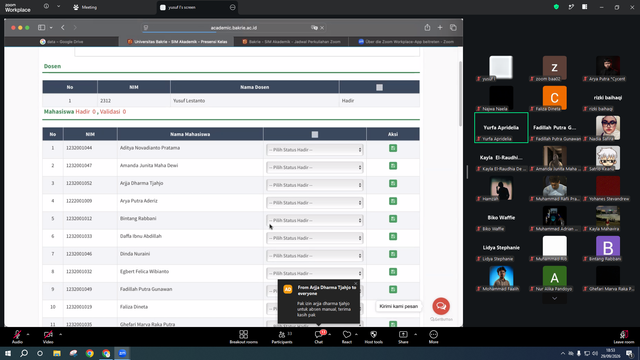Open the Windows Start button
The width and height of the screenshot is (640, 360).
point(8,353)
